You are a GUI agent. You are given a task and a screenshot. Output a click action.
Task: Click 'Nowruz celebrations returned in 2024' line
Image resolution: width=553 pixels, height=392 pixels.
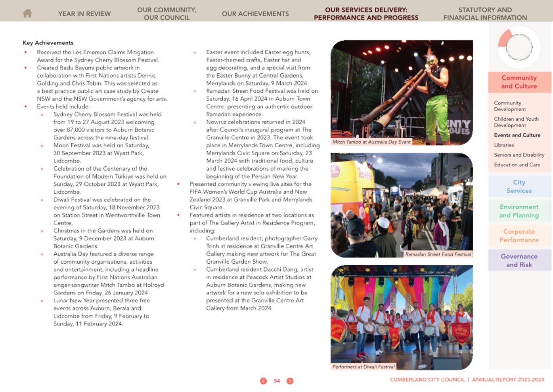(256, 122)
